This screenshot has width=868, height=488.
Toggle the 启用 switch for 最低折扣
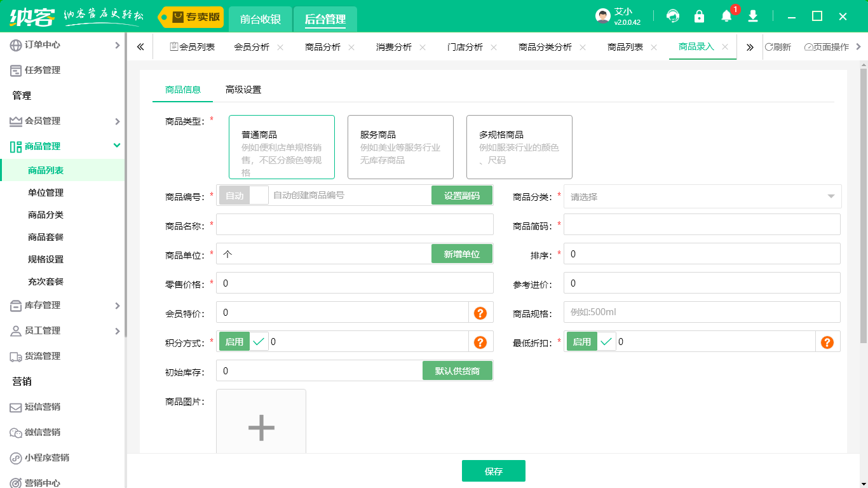(x=592, y=342)
